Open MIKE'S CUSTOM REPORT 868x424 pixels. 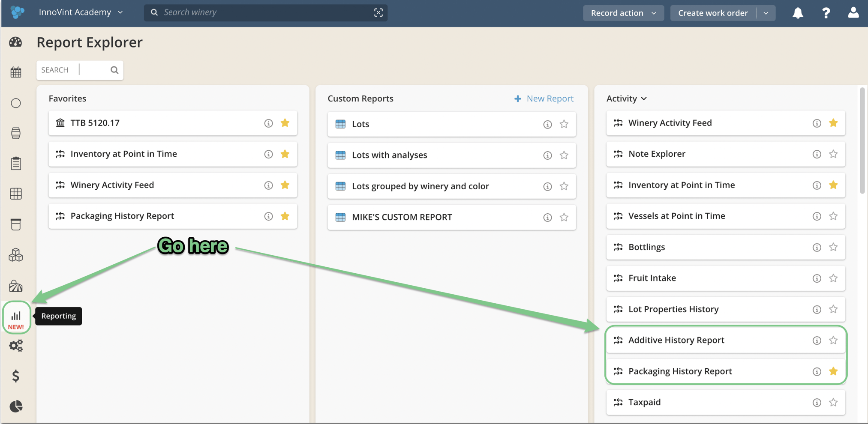pos(402,217)
